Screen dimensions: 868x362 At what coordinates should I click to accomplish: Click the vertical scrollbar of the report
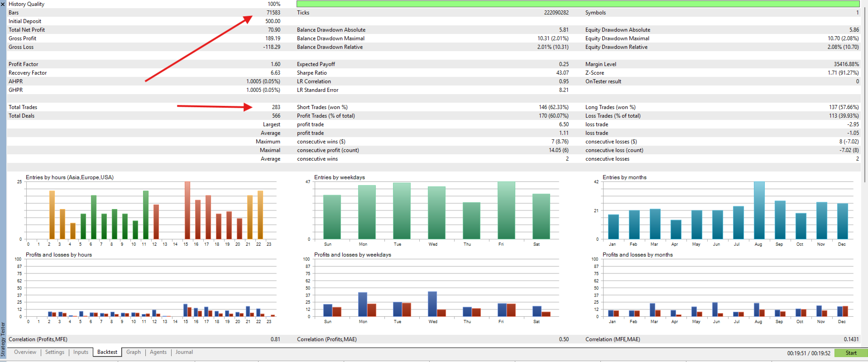865,90
